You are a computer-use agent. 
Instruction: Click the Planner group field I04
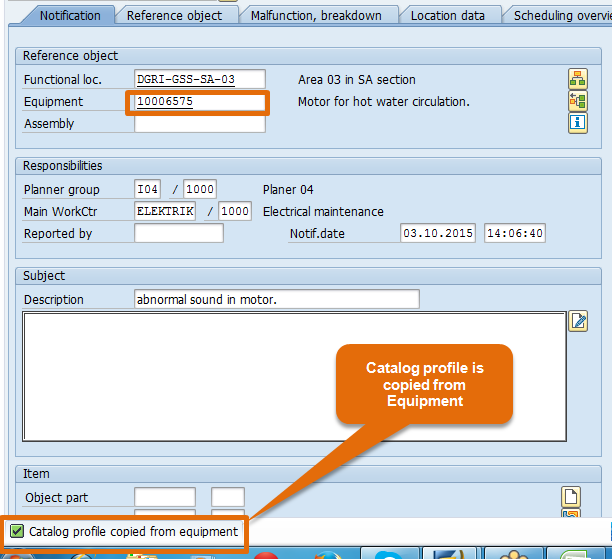(148, 189)
